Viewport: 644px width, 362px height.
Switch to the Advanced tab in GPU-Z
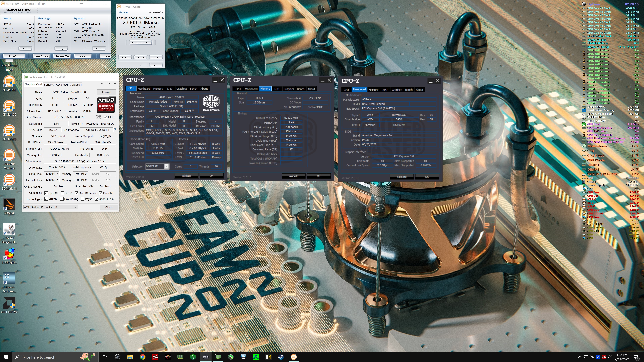62,85
